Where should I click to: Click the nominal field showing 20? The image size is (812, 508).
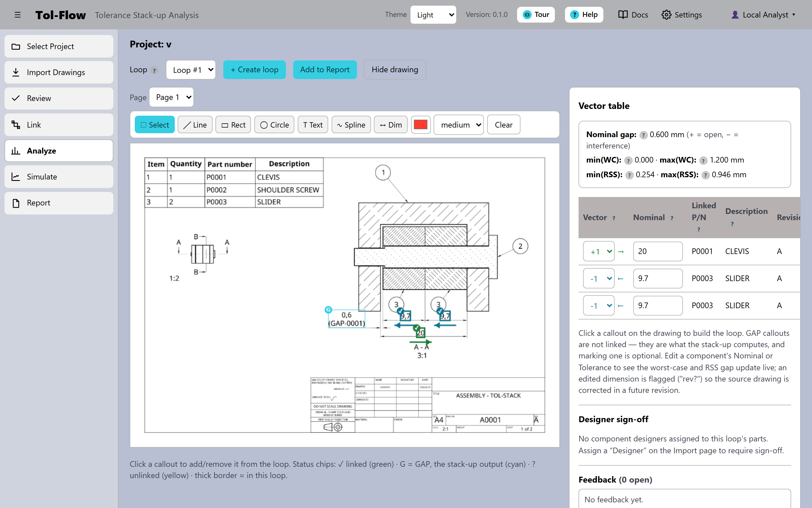coord(658,251)
